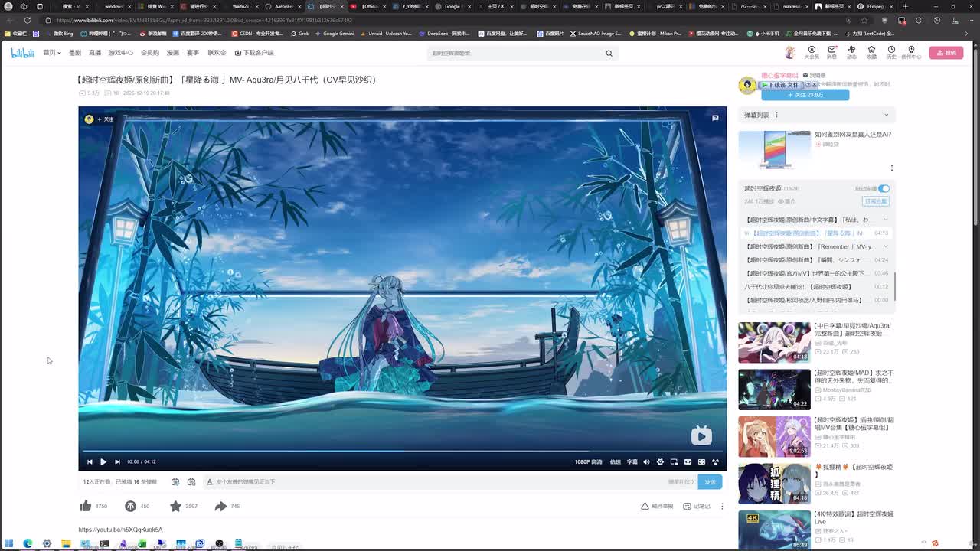The image size is (980, 551).
Task: Open 1080P quality selector
Action: pos(588,461)
